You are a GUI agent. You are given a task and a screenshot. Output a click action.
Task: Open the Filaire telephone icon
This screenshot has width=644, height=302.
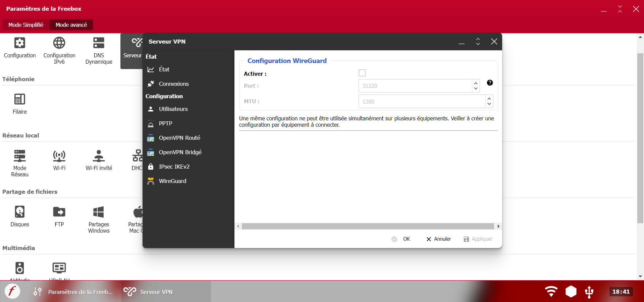click(20, 99)
